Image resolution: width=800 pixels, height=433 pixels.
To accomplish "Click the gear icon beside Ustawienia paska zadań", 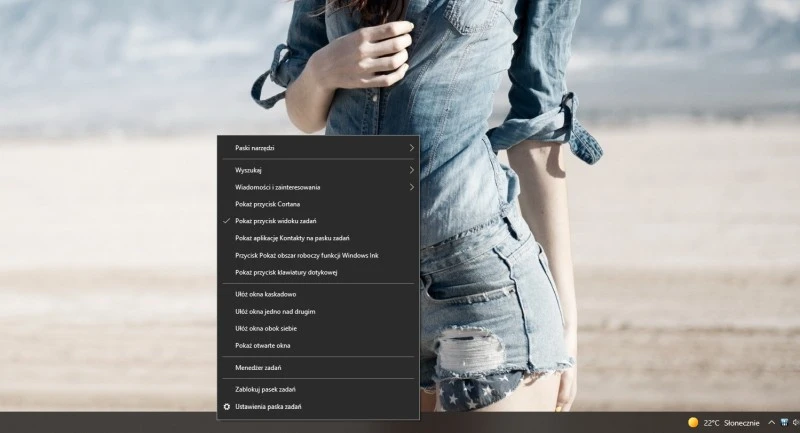I will pos(227,406).
